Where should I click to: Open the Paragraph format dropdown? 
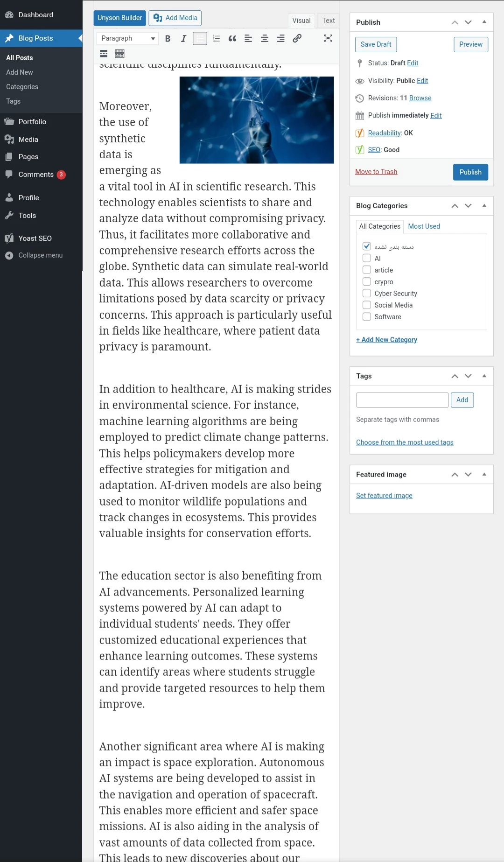pos(127,39)
